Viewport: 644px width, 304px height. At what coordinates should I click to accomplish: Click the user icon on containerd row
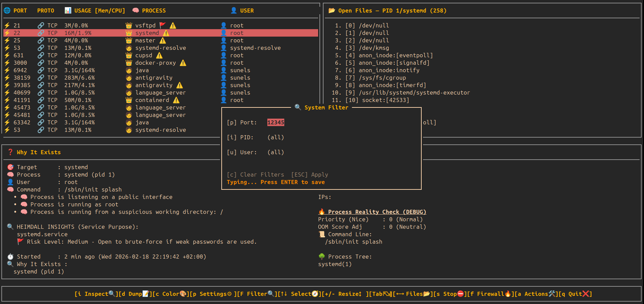(224, 100)
